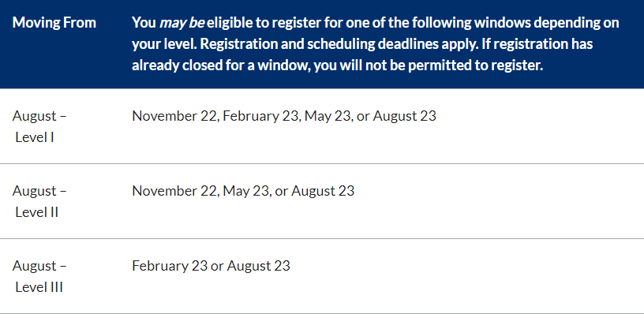644x314 pixels.
Task: Click the "you will not be permitted to register" text
Action: [x=429, y=65]
